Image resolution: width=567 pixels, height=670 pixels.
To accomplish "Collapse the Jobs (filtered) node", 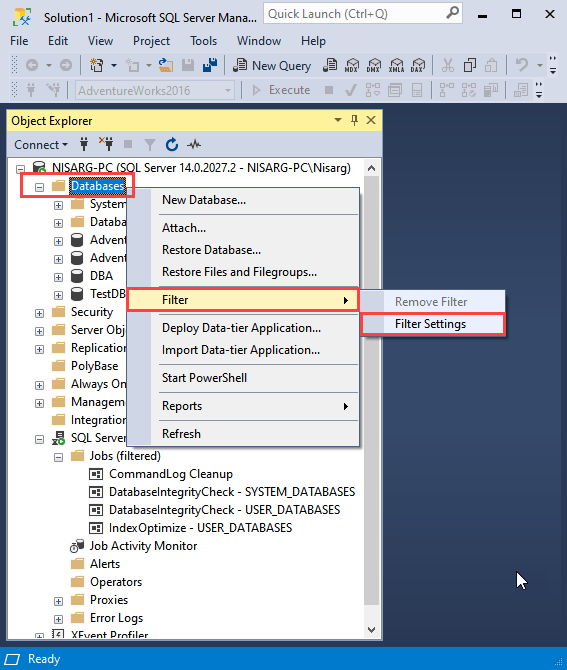I will click(59, 458).
